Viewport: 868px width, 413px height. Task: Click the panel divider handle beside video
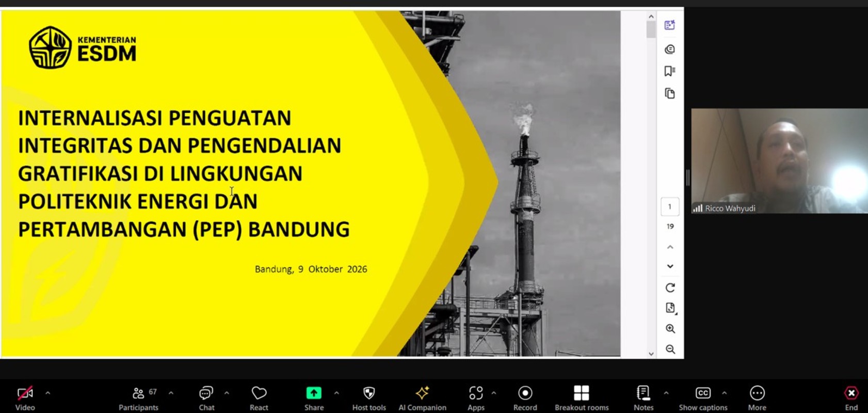coord(687,178)
